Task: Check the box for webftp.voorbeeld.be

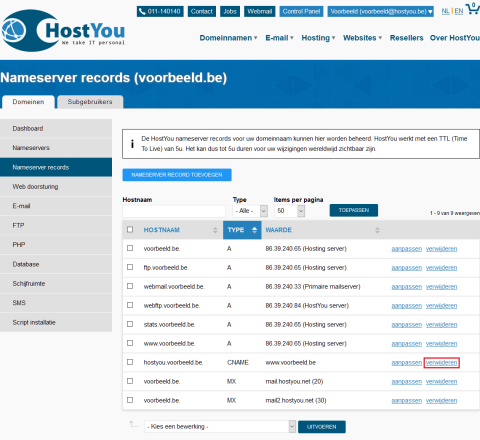Action: tap(130, 305)
